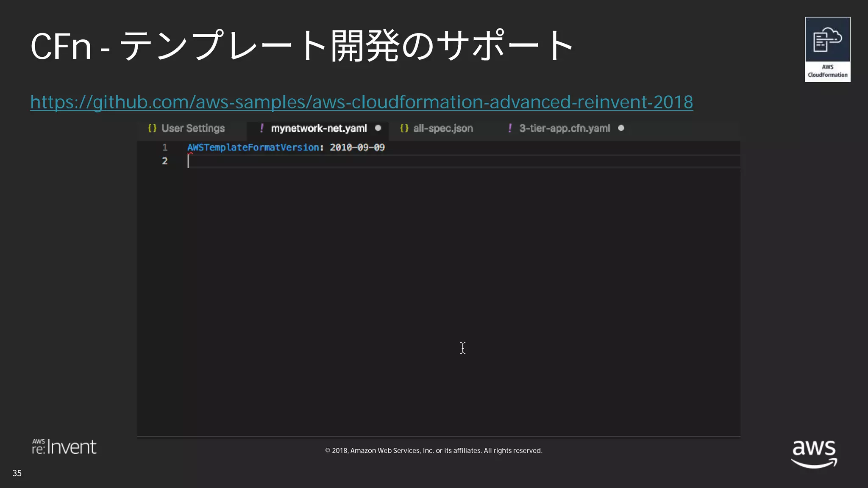Image resolution: width=868 pixels, height=488 pixels.
Task: Click the 2018 Amazon Web Services copyright notice
Action: point(434,451)
